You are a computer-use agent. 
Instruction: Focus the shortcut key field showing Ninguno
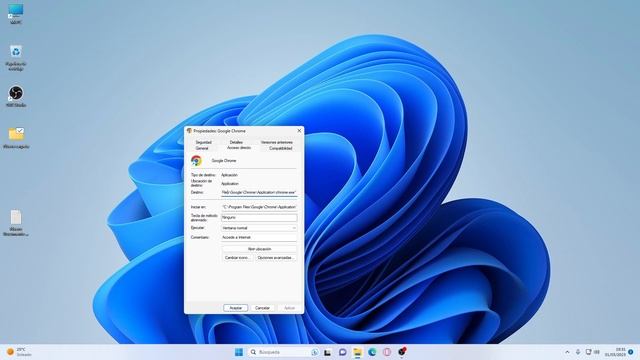(259, 218)
